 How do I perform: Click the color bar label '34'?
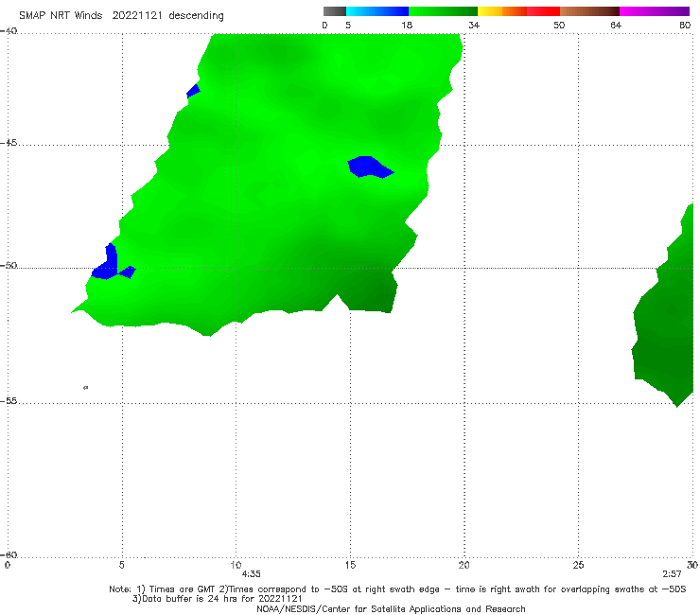coord(474,25)
